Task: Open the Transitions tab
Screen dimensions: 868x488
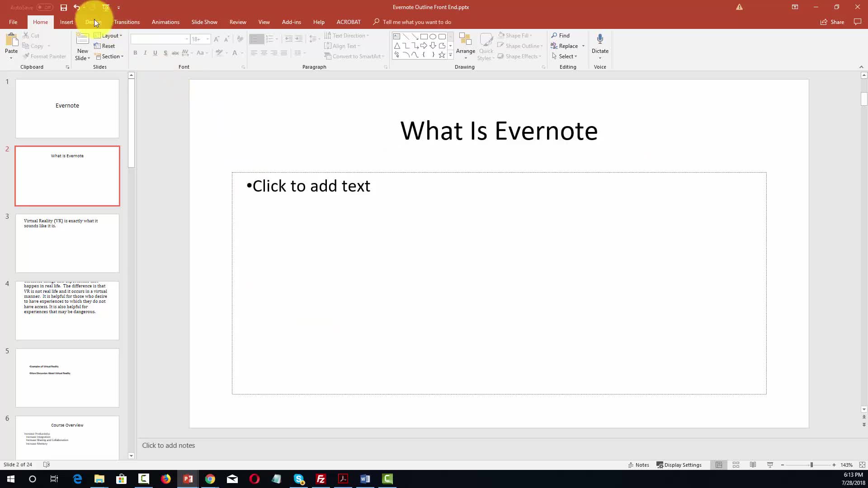Action: click(x=127, y=22)
